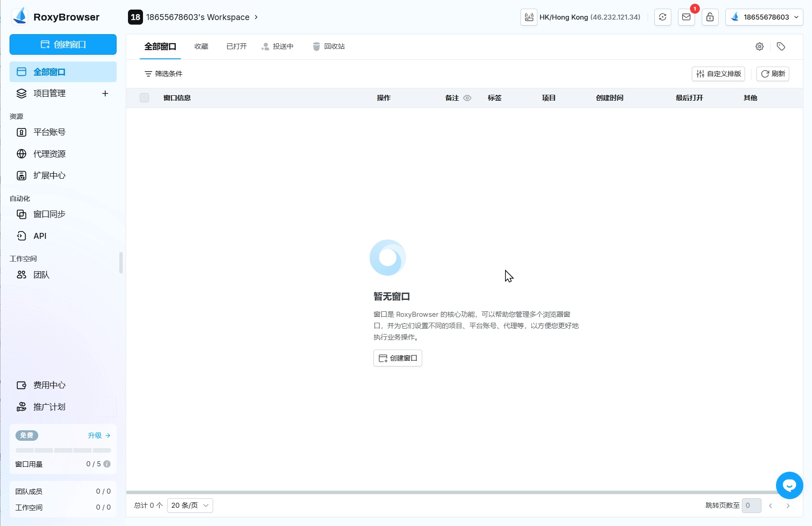
Task: Click the mail notifications icon
Action: point(686,17)
